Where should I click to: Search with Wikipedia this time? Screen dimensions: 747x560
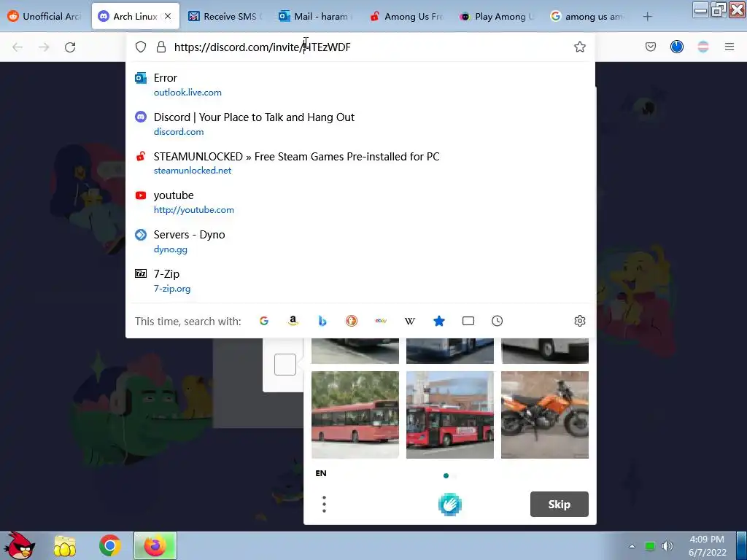[410, 321]
